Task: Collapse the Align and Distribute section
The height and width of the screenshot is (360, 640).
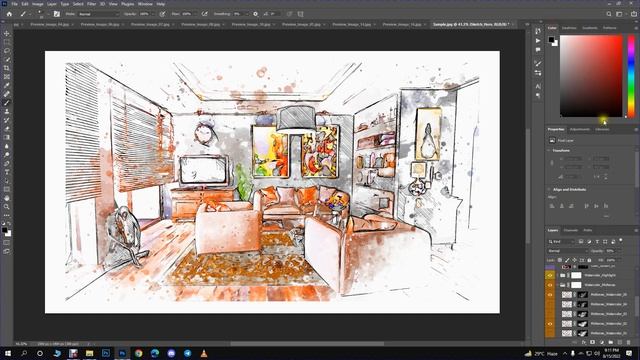Action: pyautogui.click(x=549, y=189)
